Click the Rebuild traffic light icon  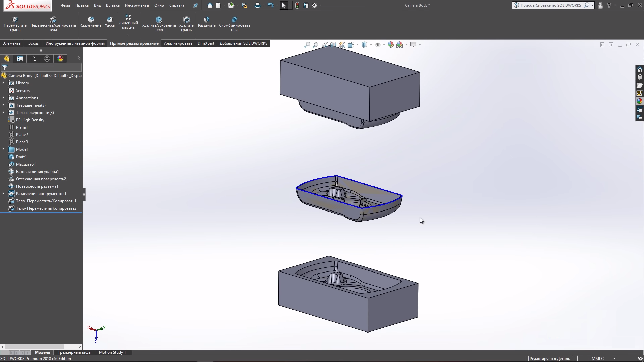pos(297,5)
